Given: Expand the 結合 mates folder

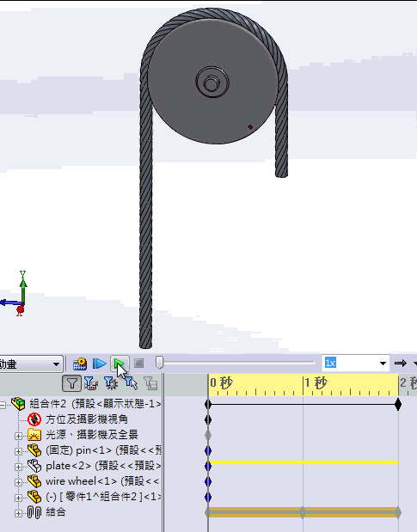Looking at the screenshot, I should click(18, 514).
